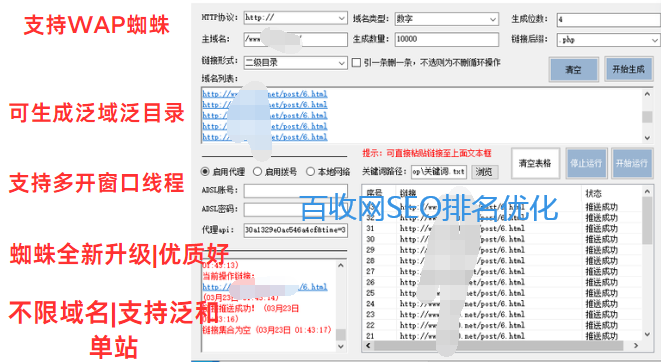Click the results table scrollbar up arrow
Viewport: 661px width, 362px height.
[x=648, y=191]
